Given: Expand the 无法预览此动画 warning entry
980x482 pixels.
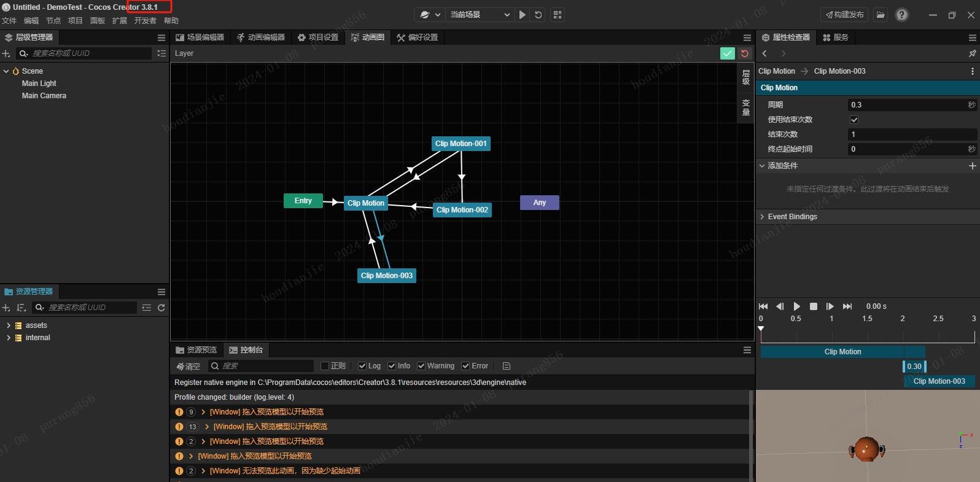Looking at the screenshot, I should coord(203,471).
